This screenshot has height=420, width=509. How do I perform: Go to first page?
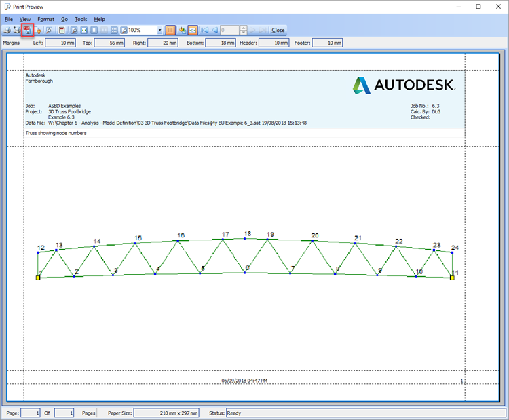pyautogui.click(x=204, y=30)
